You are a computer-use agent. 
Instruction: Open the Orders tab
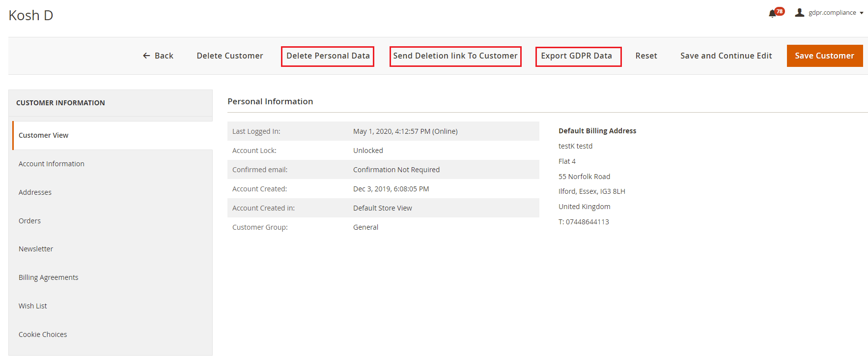(x=29, y=221)
